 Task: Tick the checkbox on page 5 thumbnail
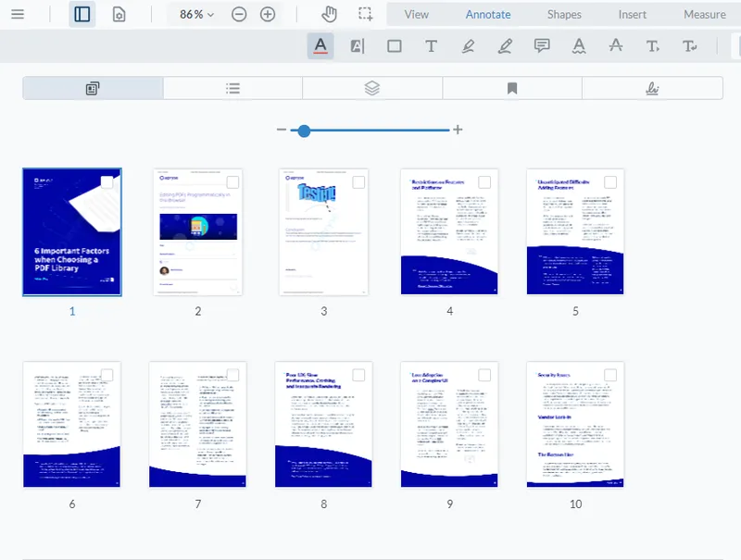pyautogui.click(x=610, y=182)
